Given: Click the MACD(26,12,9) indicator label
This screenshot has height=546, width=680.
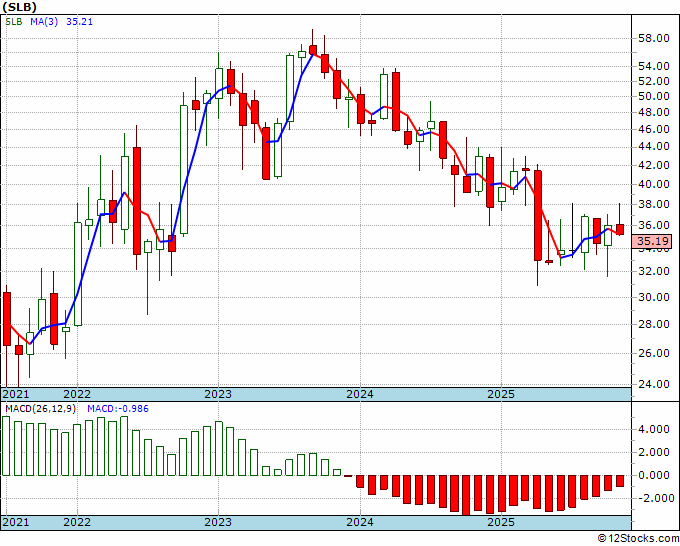Looking at the screenshot, I should point(42,409).
